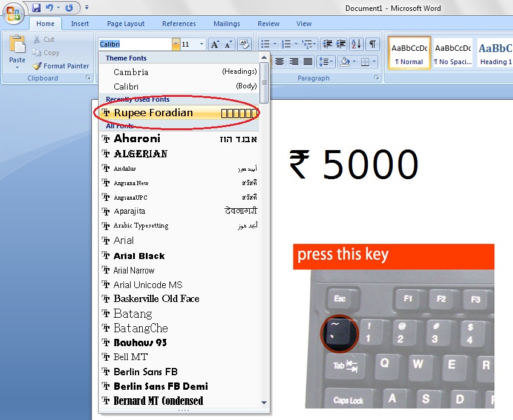513x420 pixels.
Task: Toggle Justify alignment
Action: (x=308, y=62)
